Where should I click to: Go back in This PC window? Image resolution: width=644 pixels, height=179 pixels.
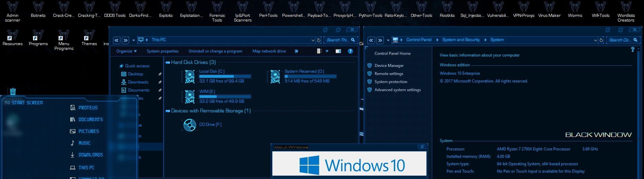(116, 40)
